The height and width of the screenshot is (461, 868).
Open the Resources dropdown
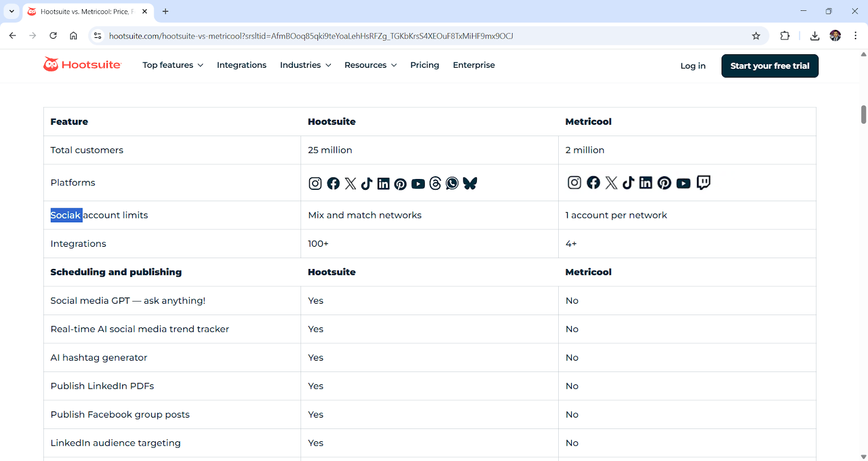[370, 65]
